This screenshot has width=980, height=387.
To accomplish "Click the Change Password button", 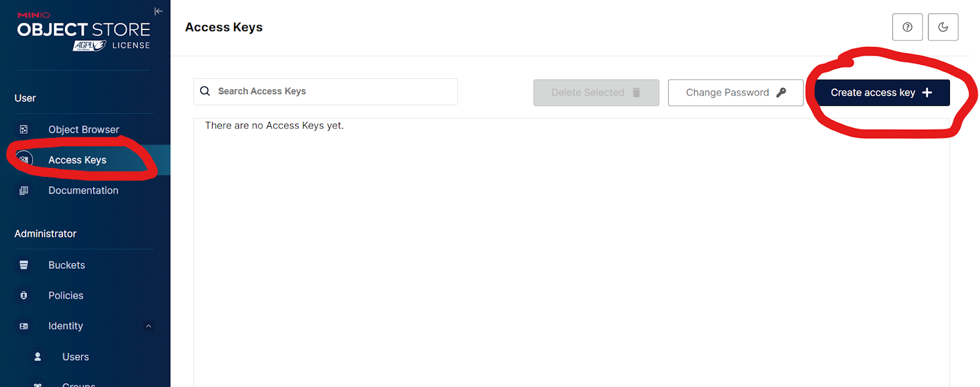I will point(735,92).
